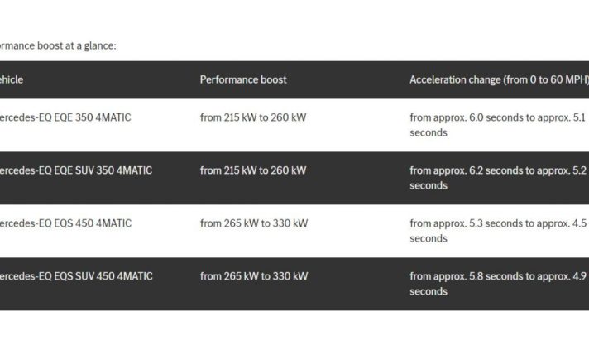
Task: Select the Mercedes-EQ EQS SUV 450 4MATIC cell
Action: click(x=76, y=276)
